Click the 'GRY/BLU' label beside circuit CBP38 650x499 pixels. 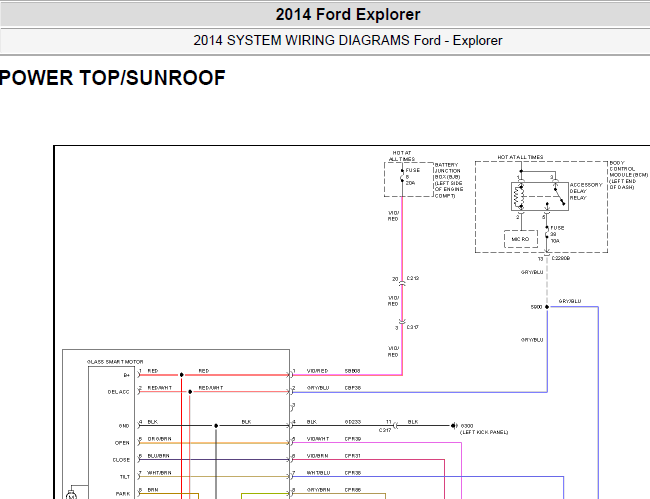pos(318,388)
